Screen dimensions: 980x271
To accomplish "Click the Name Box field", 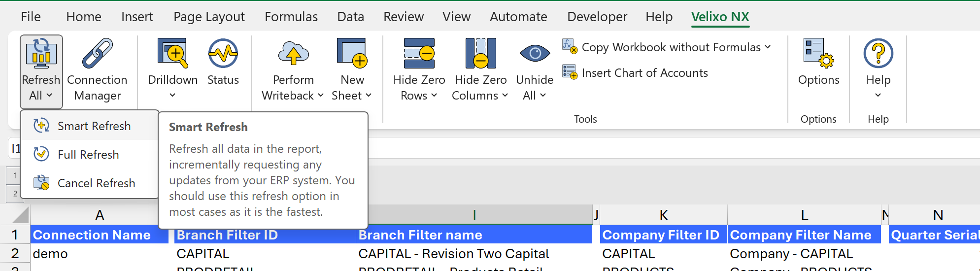I will pyautogui.click(x=14, y=148).
